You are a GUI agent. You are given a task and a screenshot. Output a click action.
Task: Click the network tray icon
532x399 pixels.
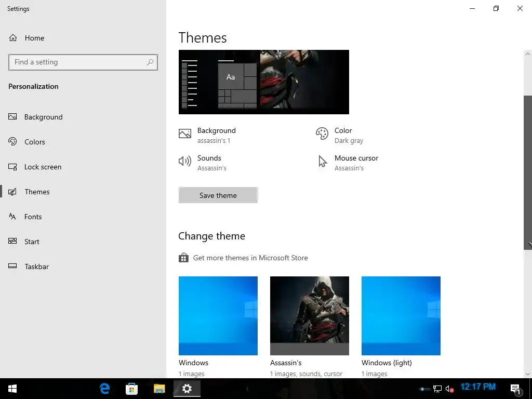pos(437,389)
